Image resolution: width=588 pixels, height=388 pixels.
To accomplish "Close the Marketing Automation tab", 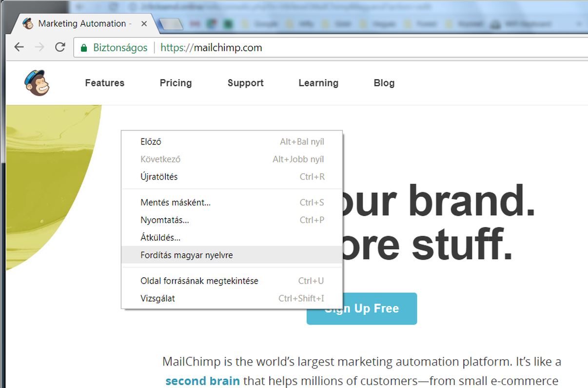I will coord(144,23).
